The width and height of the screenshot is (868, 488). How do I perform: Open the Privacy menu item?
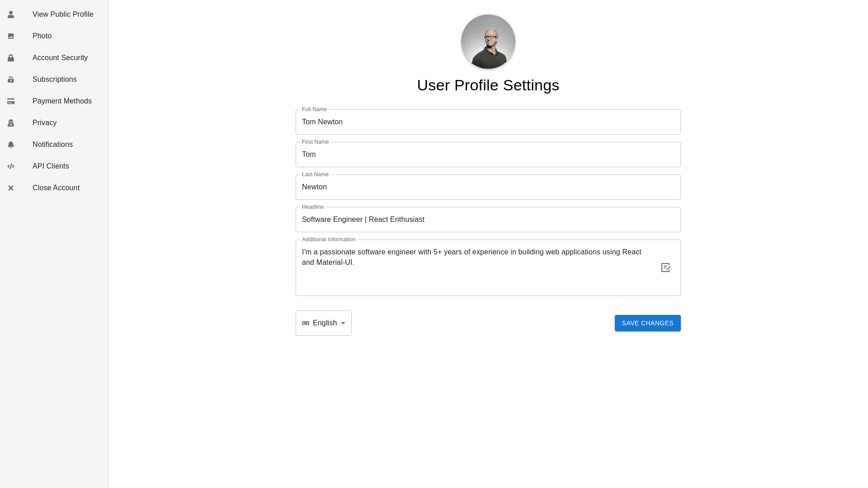pos(44,123)
